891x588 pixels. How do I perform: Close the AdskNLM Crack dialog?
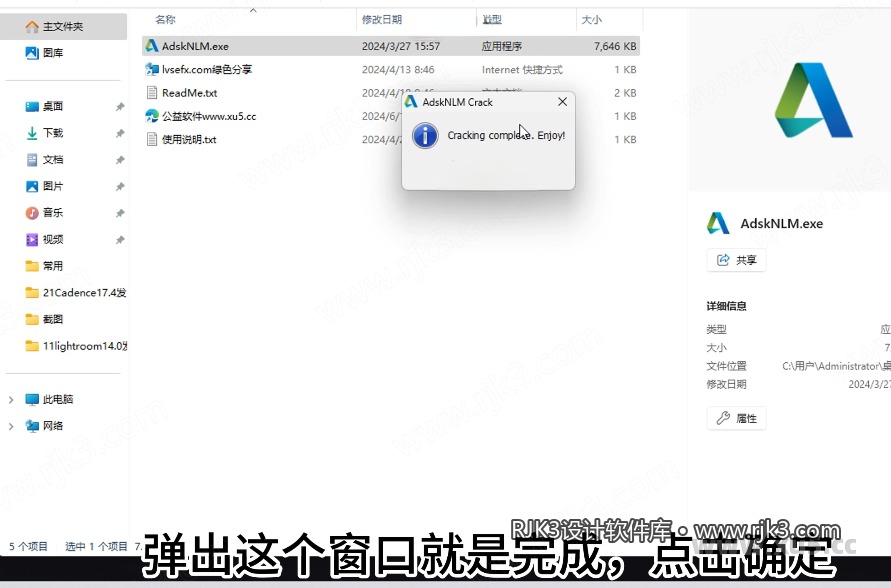[x=563, y=102]
